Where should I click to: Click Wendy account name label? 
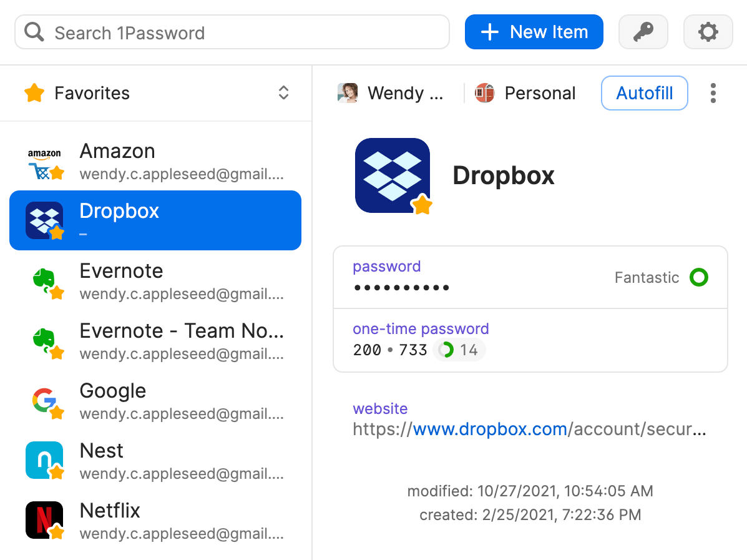point(406,93)
